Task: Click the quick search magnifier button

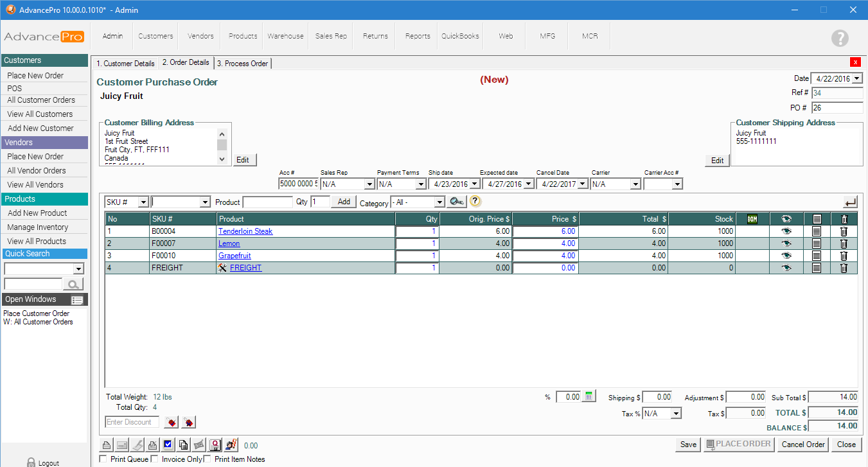Action: 74,284
